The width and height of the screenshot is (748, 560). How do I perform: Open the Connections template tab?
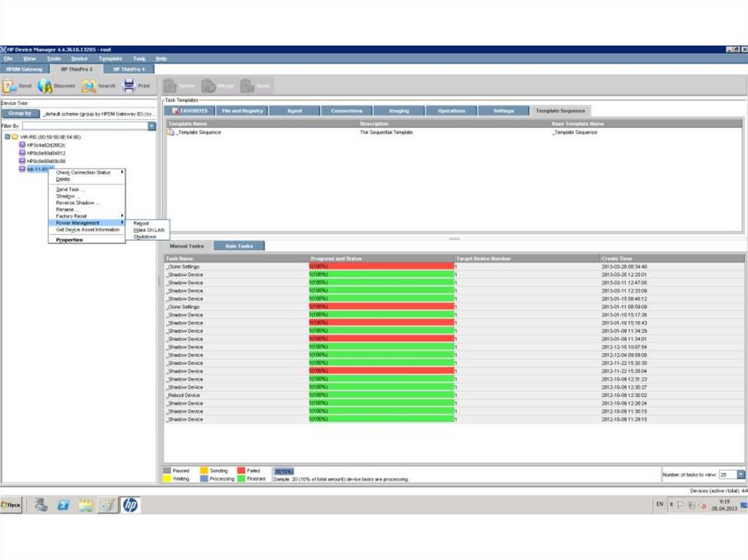(x=347, y=111)
